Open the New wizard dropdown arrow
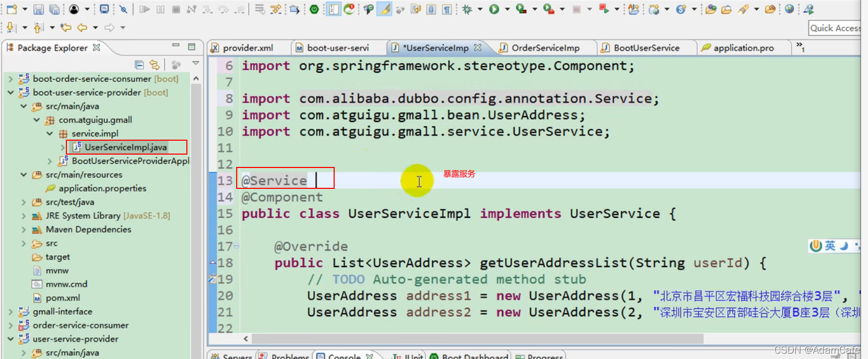The image size is (868, 359). [25, 9]
